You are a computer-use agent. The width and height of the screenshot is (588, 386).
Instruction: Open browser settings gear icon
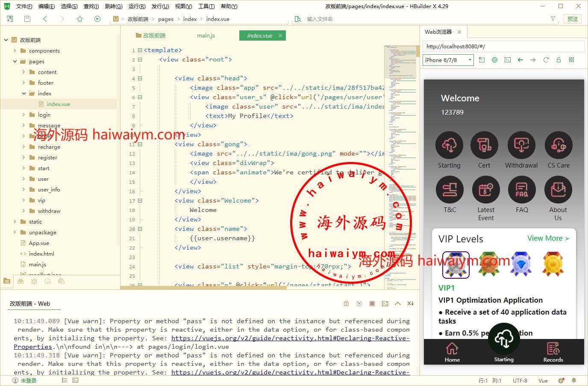(494, 60)
